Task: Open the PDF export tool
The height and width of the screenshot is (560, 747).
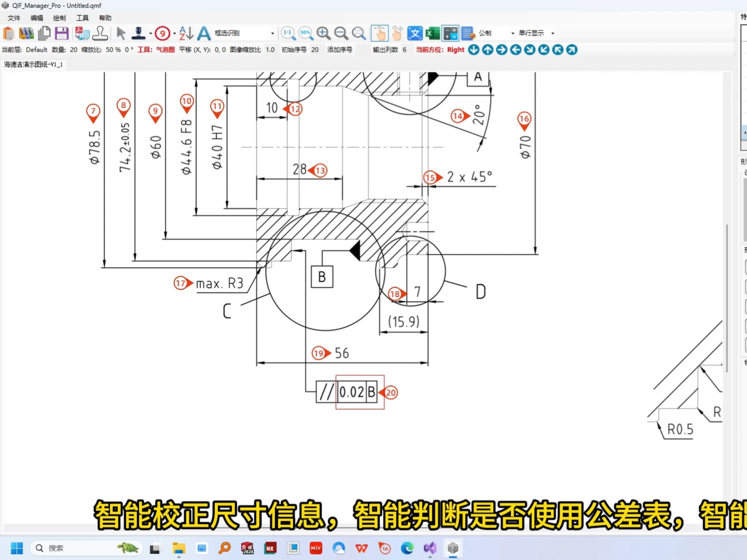Action: point(82,33)
